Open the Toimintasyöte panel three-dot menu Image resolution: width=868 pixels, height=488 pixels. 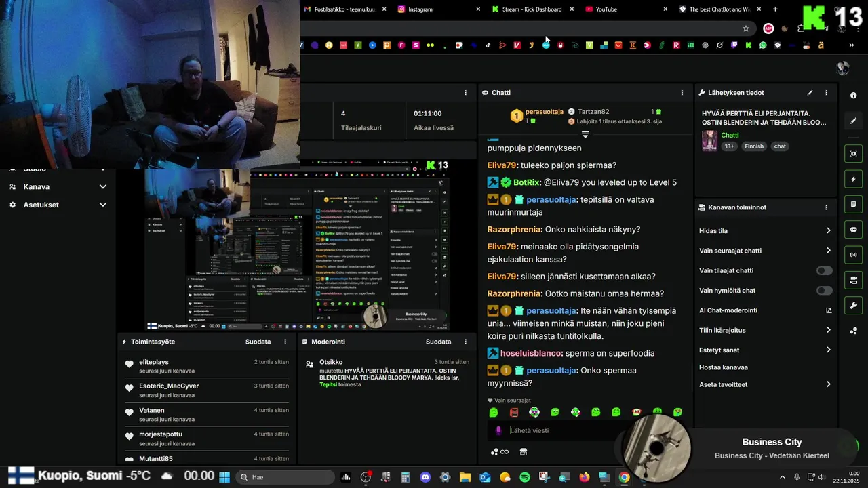[x=285, y=342]
